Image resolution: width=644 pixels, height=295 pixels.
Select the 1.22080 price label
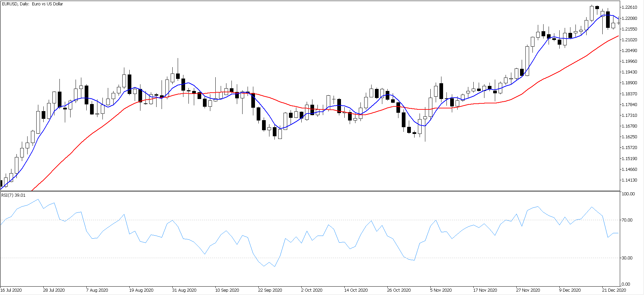tap(630, 18)
